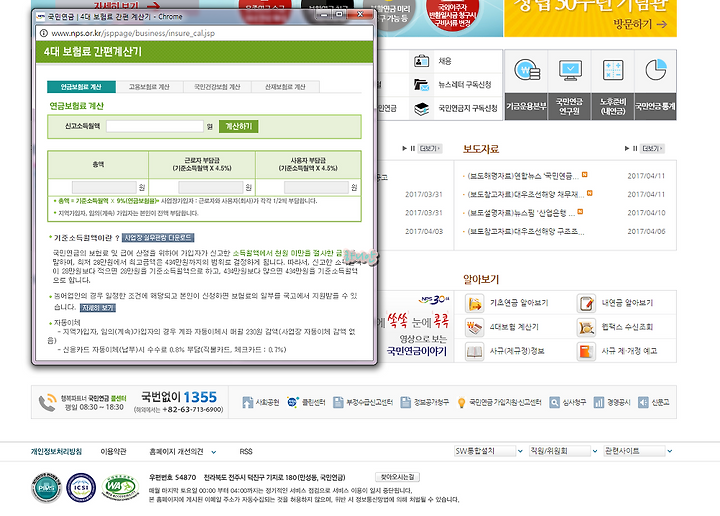
Task: Open the SW통합설치 dropdown
Action: [489, 451]
